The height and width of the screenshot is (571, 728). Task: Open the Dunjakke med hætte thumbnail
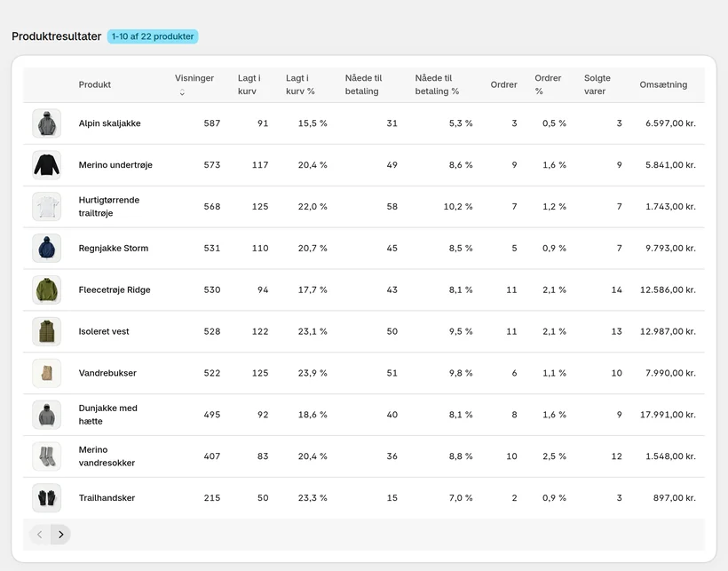tap(46, 415)
